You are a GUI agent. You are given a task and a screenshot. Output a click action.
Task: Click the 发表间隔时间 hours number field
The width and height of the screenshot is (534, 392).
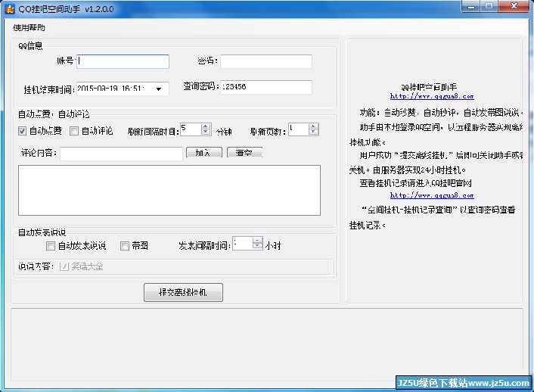click(243, 244)
